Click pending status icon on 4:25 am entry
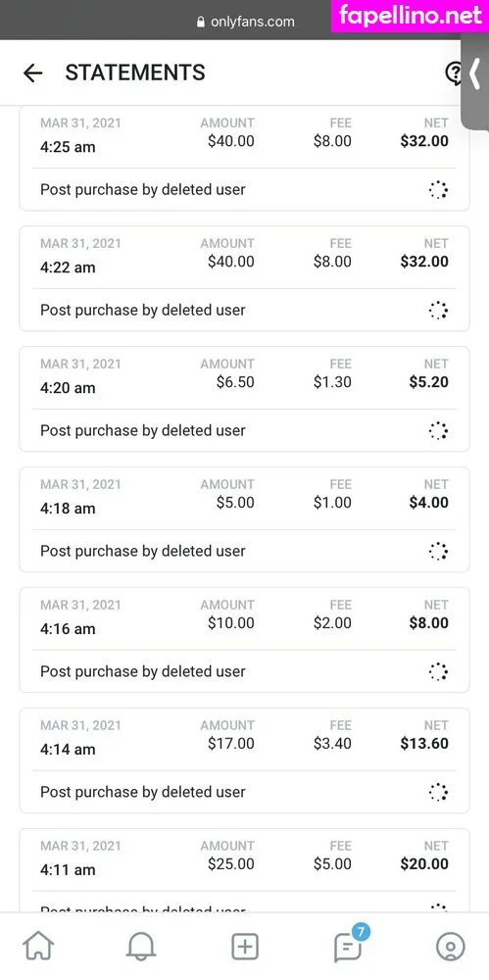The width and height of the screenshot is (489, 980). [x=438, y=189]
